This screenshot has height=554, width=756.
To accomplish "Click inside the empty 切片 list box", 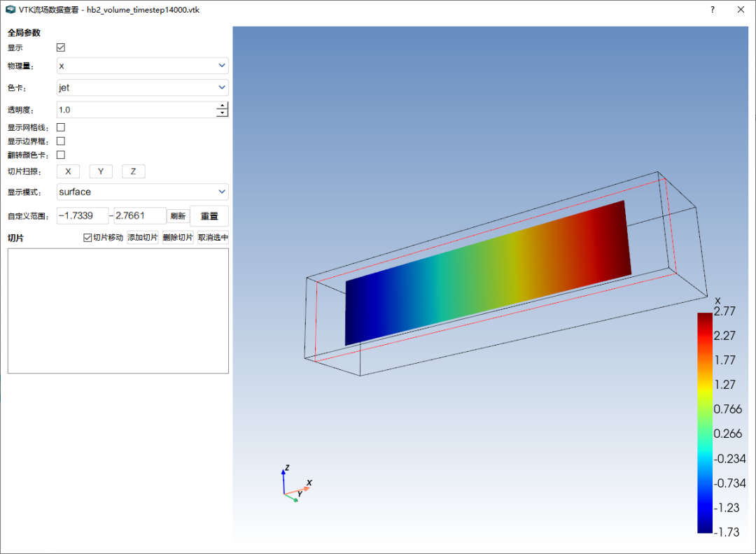I will 118,311.
